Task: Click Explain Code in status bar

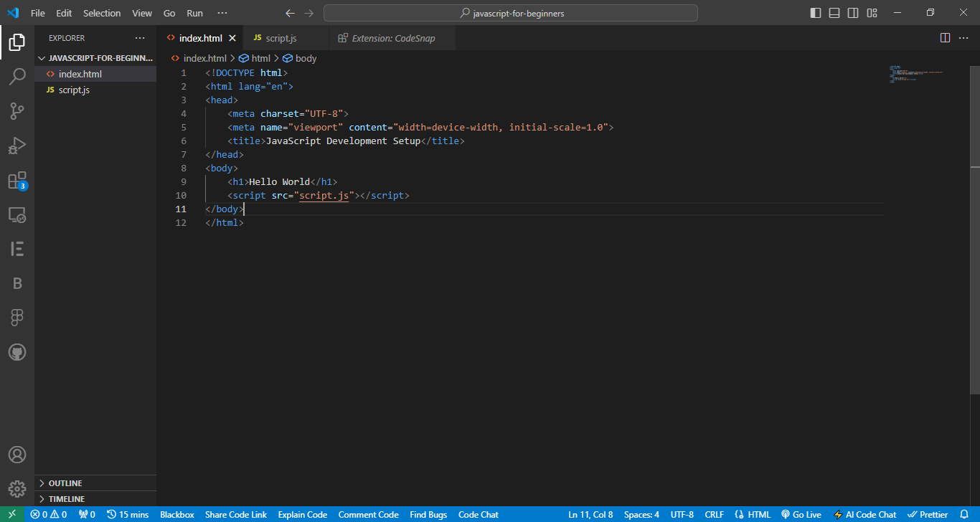Action: coord(303,514)
